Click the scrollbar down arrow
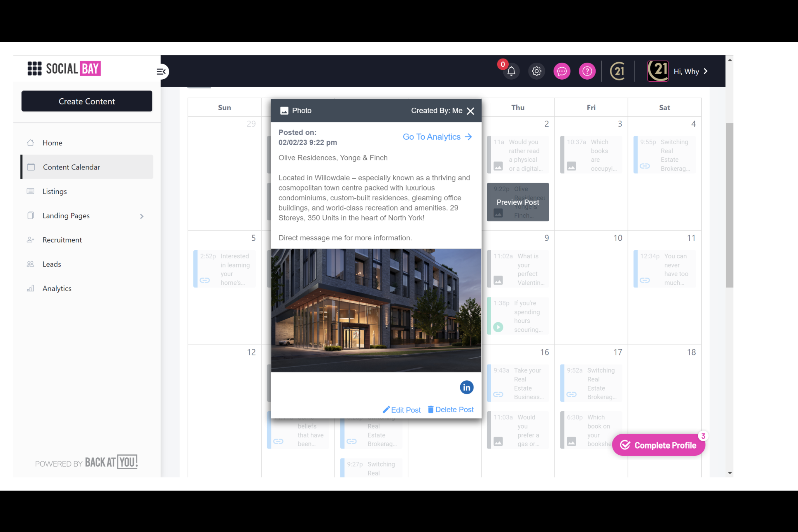798x532 pixels. tap(729, 473)
